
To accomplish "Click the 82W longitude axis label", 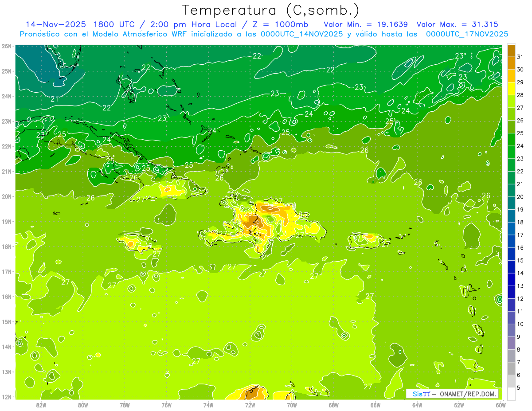I will pos(41,404).
